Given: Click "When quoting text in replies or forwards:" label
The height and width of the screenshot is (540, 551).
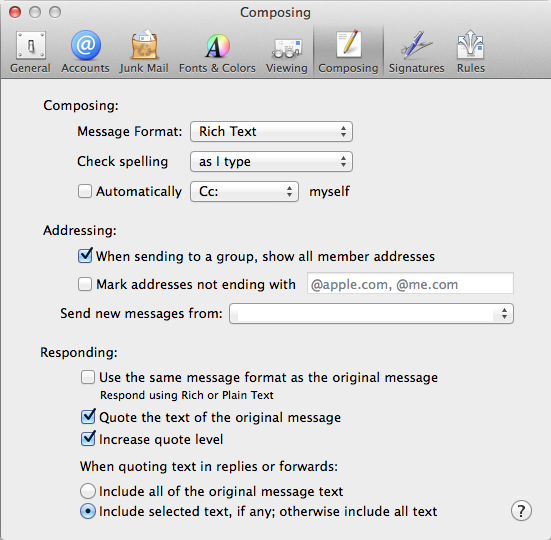Looking at the screenshot, I should [x=209, y=467].
